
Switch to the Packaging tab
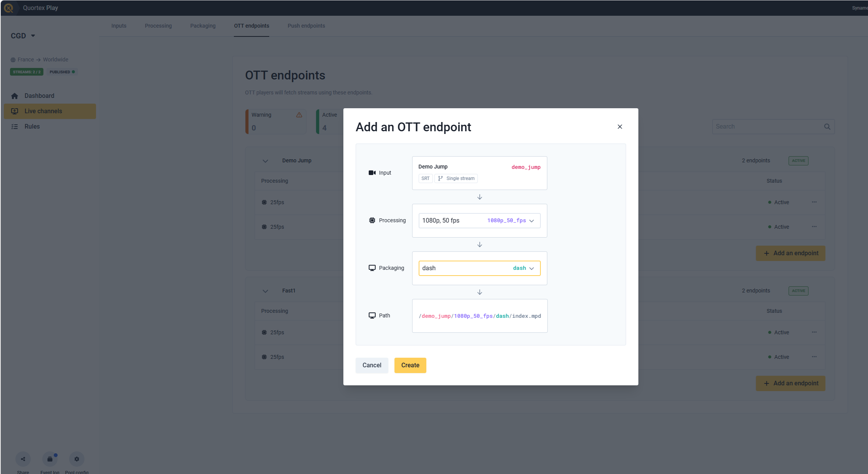tap(203, 26)
